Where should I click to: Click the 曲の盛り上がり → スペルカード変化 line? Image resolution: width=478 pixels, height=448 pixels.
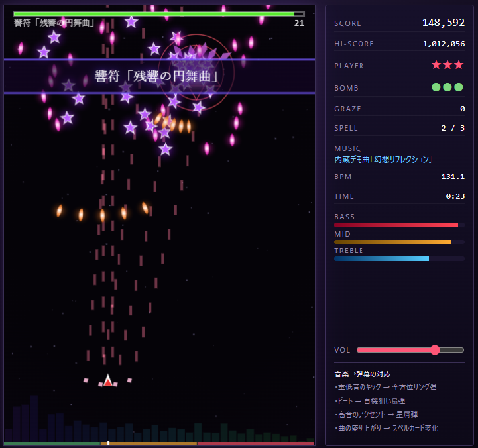387,428
